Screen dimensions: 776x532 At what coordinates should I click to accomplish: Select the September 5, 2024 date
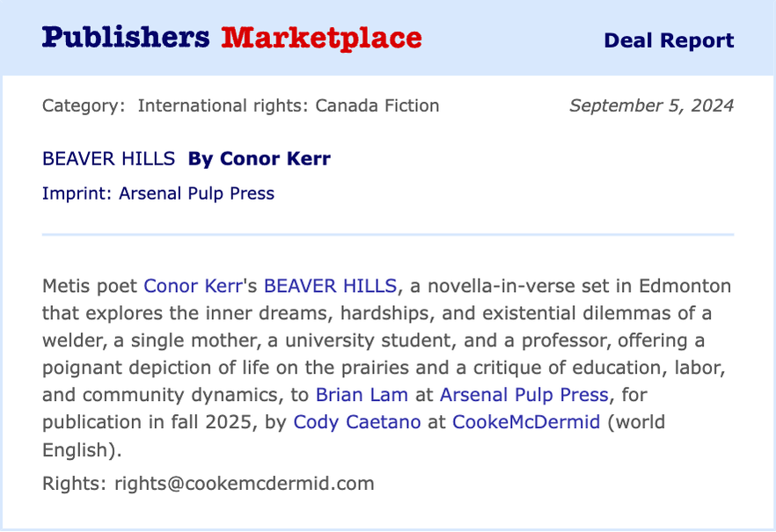click(x=651, y=106)
